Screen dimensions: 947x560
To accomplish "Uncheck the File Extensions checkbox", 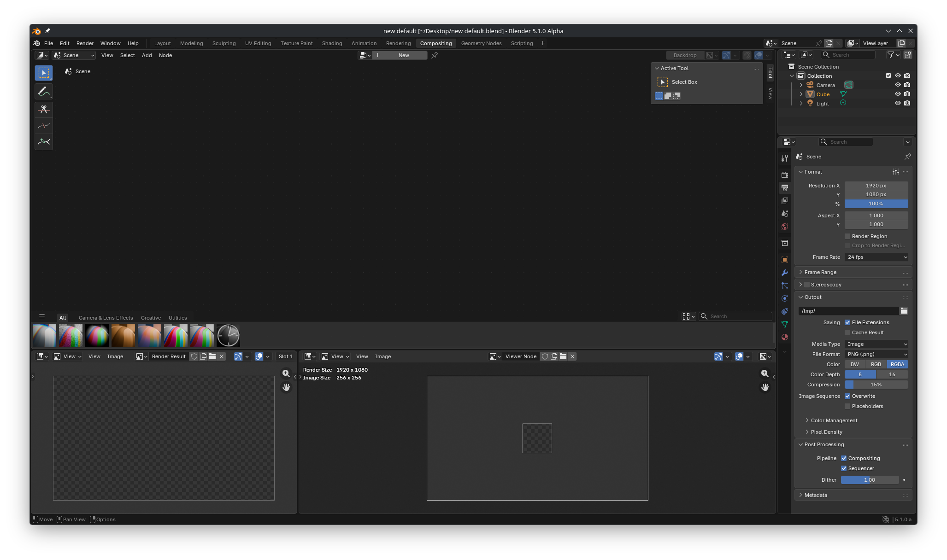I will [x=847, y=322].
